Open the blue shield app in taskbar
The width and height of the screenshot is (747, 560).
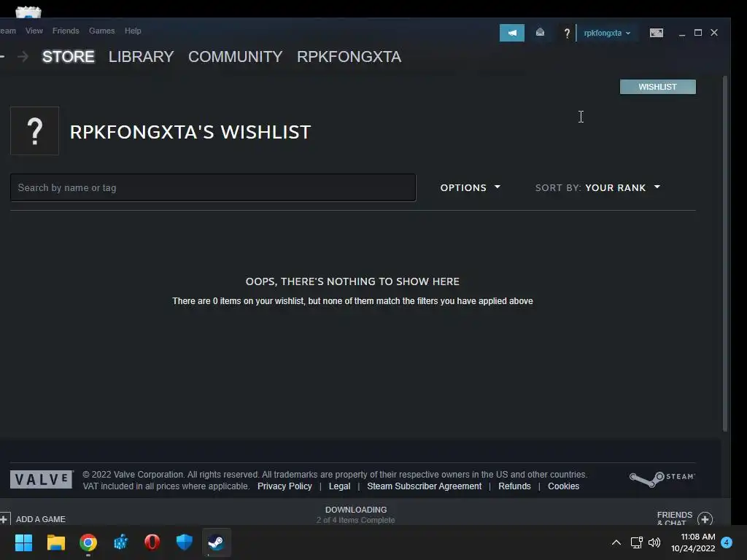coord(185,542)
